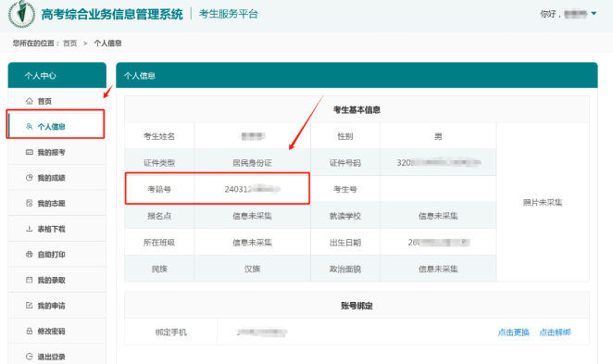Click the 性别 value 男
The image size is (613, 364).
pyautogui.click(x=438, y=136)
